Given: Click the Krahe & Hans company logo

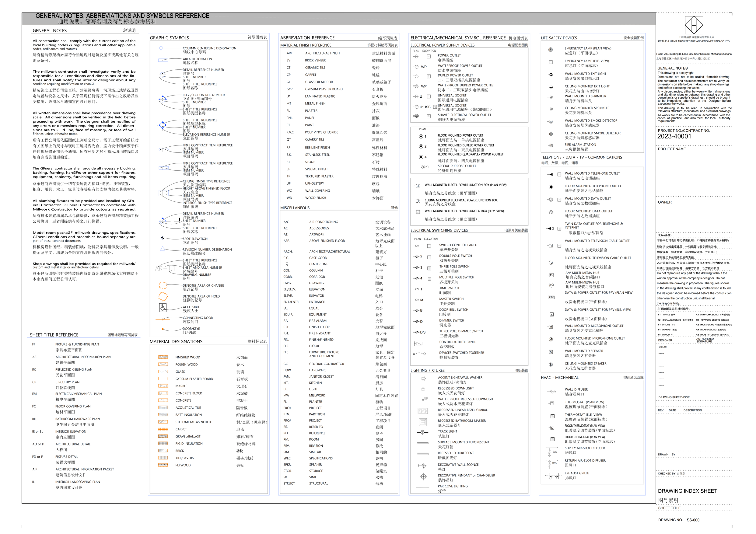Looking at the screenshot, I should click(x=694, y=25).
